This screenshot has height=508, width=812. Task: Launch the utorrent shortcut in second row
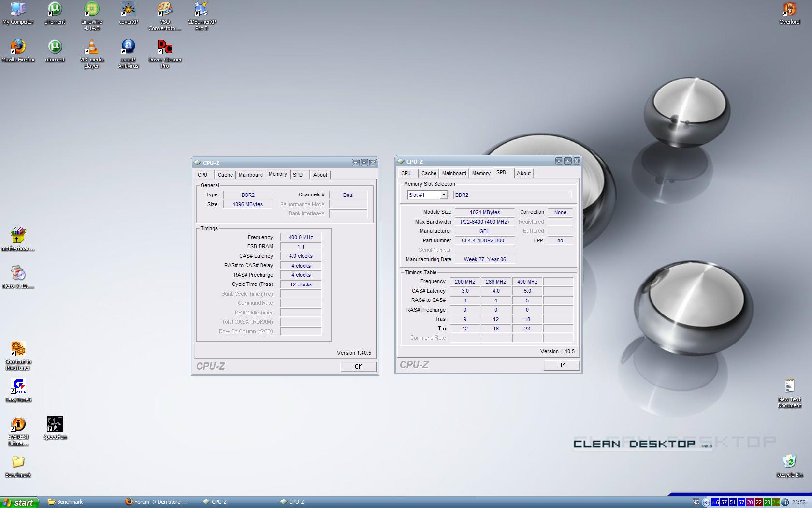pos(55,51)
